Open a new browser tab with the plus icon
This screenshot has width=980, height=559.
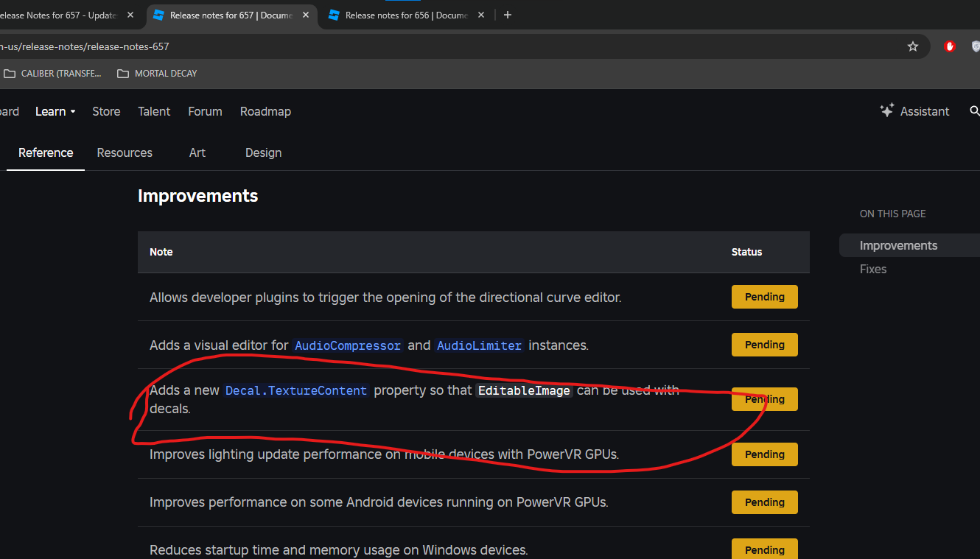[507, 15]
